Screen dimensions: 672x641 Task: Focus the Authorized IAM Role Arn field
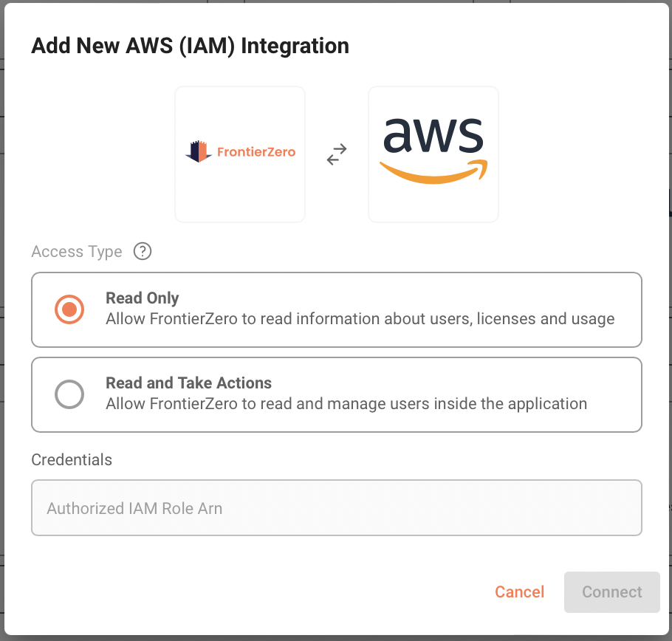click(x=336, y=508)
